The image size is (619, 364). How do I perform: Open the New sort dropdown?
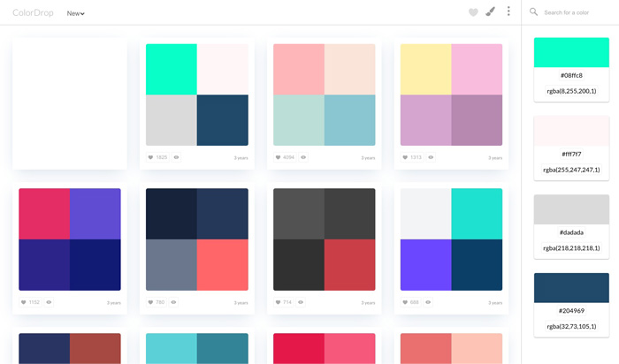pyautogui.click(x=75, y=13)
